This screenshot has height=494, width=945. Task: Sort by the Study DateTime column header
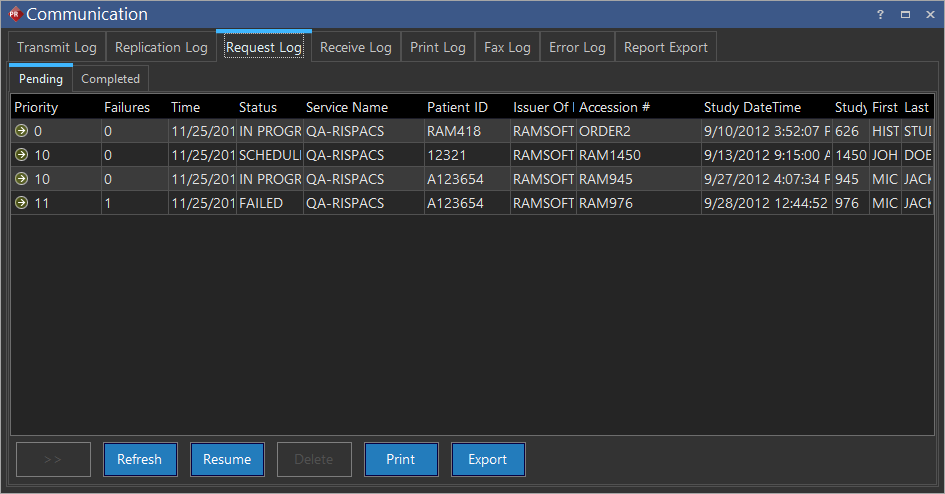(x=752, y=107)
